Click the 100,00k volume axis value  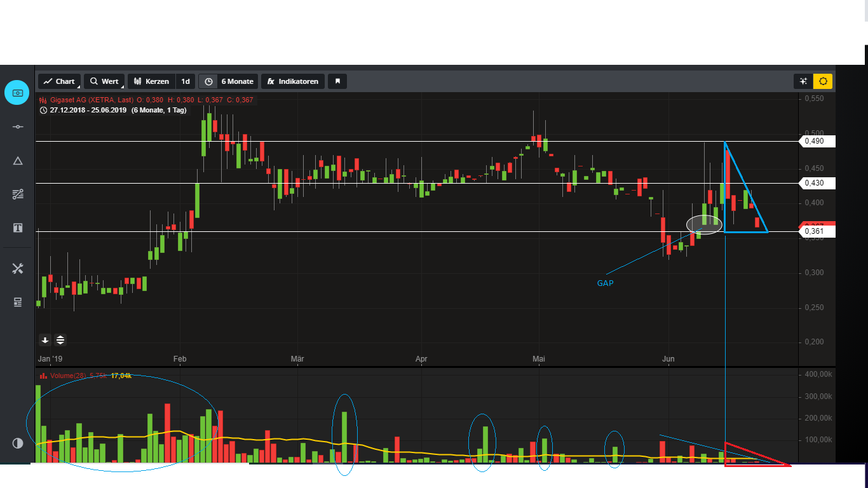coord(818,441)
